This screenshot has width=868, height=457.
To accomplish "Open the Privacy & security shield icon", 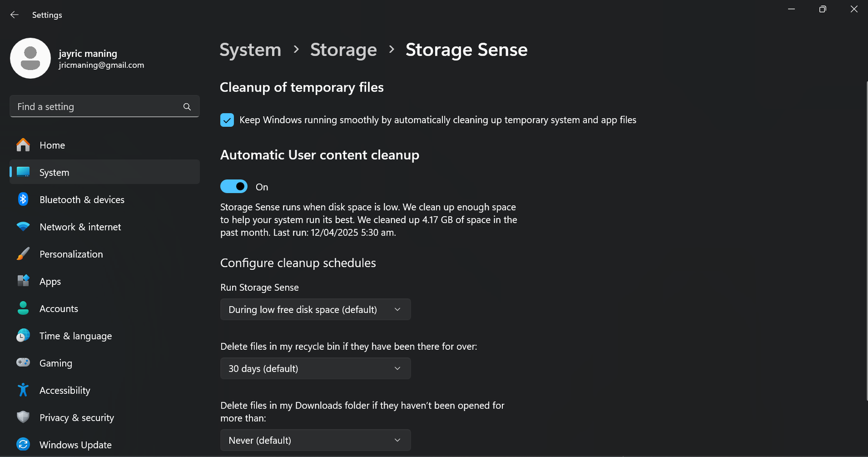I will tap(23, 417).
